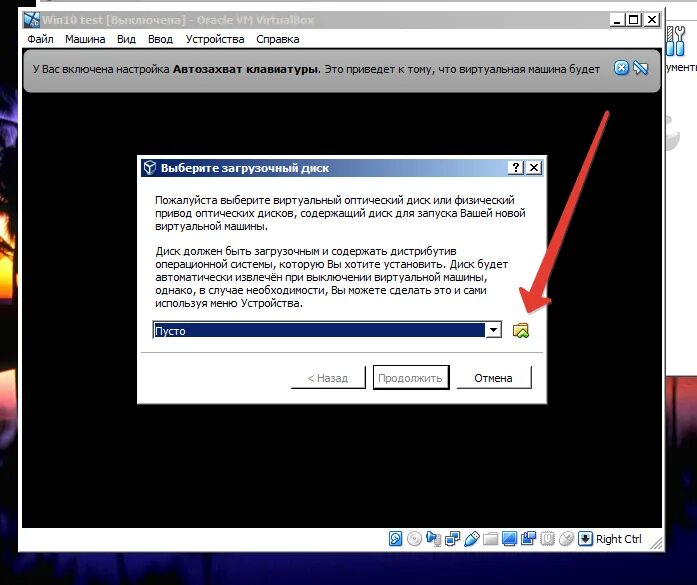Image resolution: width=697 pixels, height=585 pixels.
Task: Click the video capture status icon
Action: coord(529,539)
